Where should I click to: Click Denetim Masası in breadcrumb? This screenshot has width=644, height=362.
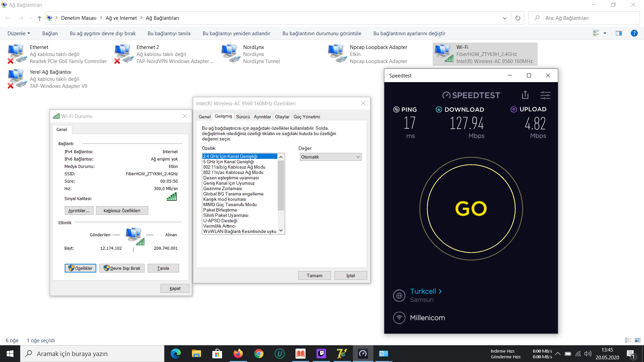coord(78,18)
